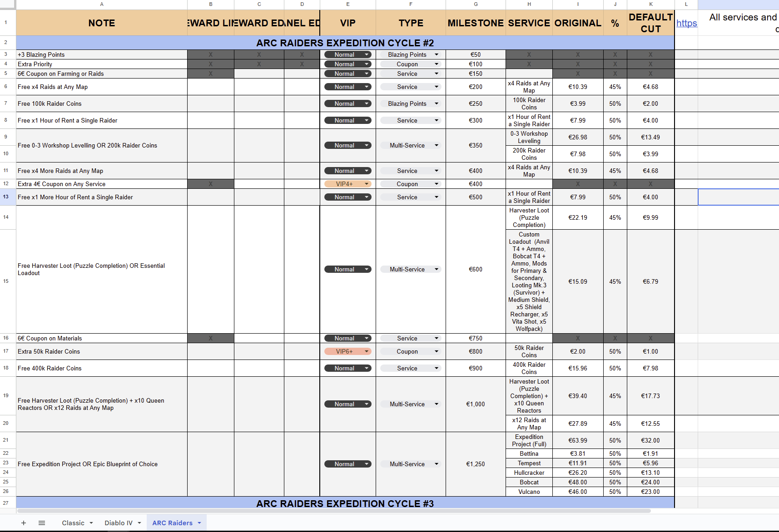Select the ARC RAIDERS EXPEDITION CYCLE #2 banner

[x=345, y=43]
